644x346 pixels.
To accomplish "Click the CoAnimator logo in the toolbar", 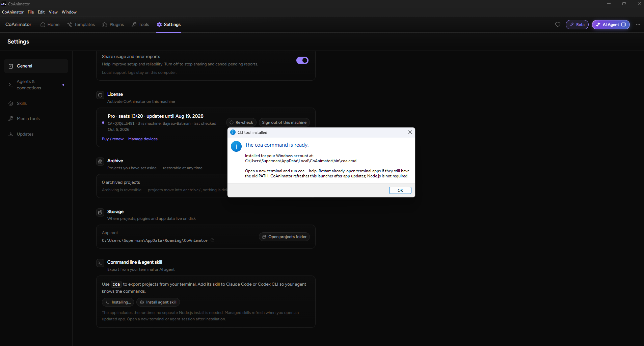I will coord(18,25).
